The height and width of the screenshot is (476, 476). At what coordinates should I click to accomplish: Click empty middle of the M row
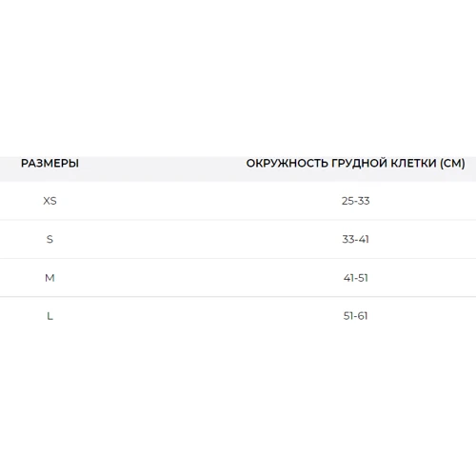[199, 278]
